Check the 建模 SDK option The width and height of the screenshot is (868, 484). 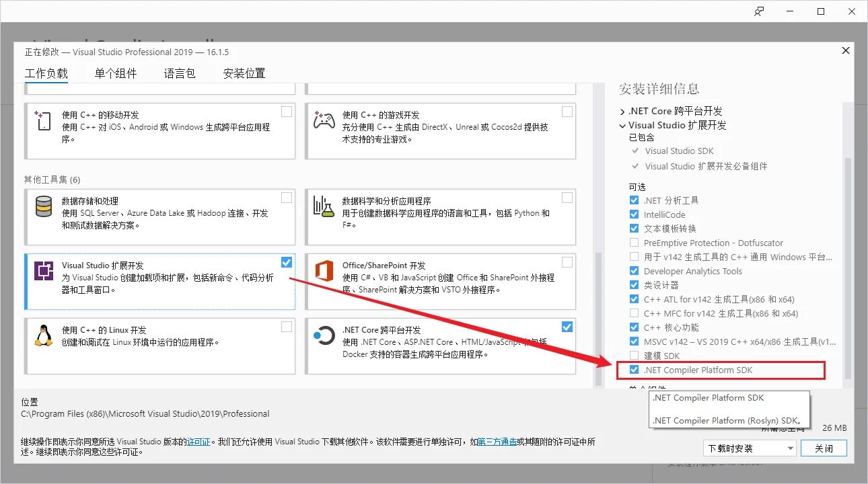(x=634, y=356)
